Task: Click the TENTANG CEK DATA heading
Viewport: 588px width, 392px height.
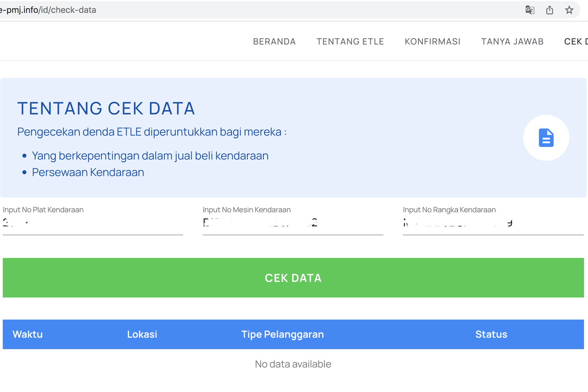Action: tap(106, 108)
